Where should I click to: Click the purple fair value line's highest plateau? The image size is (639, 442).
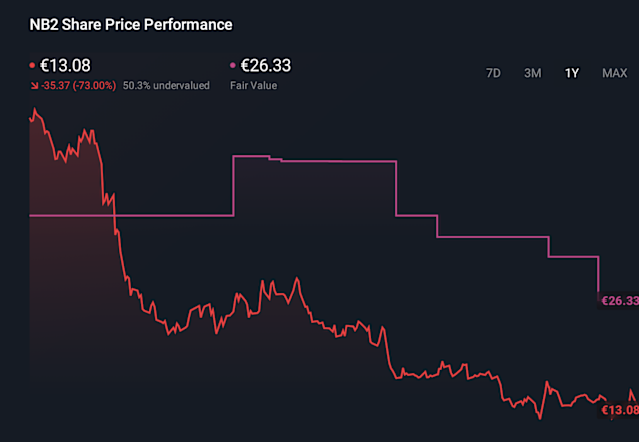click(251, 156)
